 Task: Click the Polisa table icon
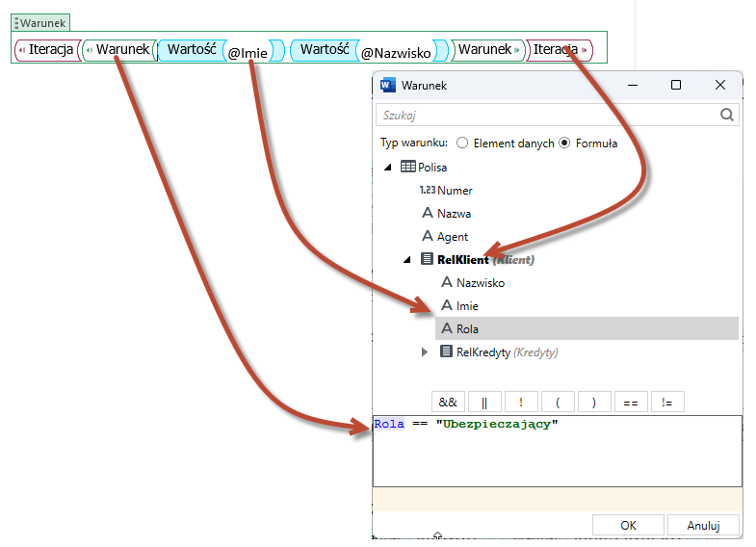(408, 167)
